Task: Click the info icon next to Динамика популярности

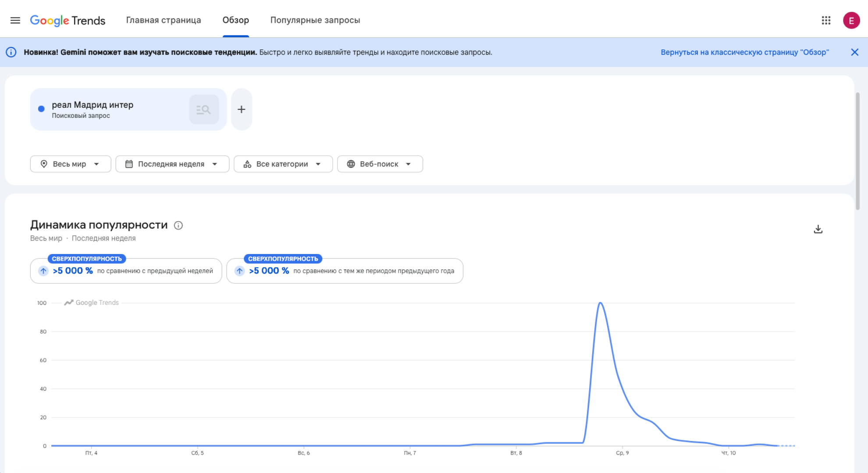Action: coord(178,225)
